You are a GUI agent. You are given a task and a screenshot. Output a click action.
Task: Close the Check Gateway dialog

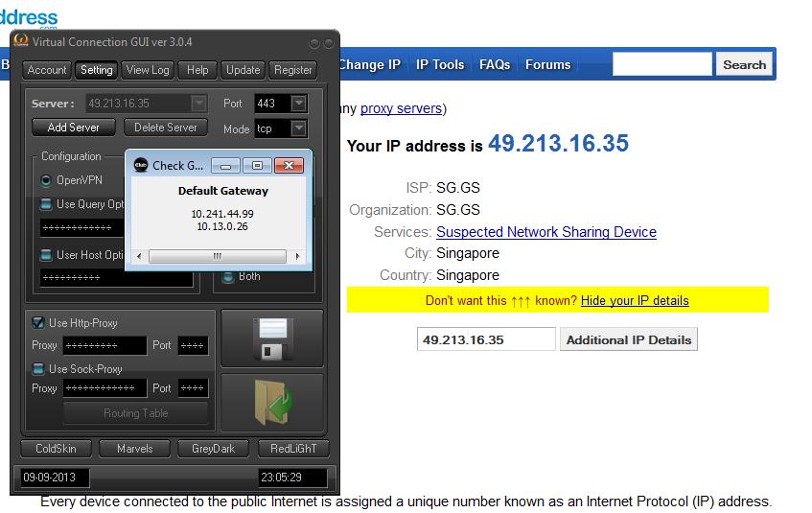coord(289,166)
